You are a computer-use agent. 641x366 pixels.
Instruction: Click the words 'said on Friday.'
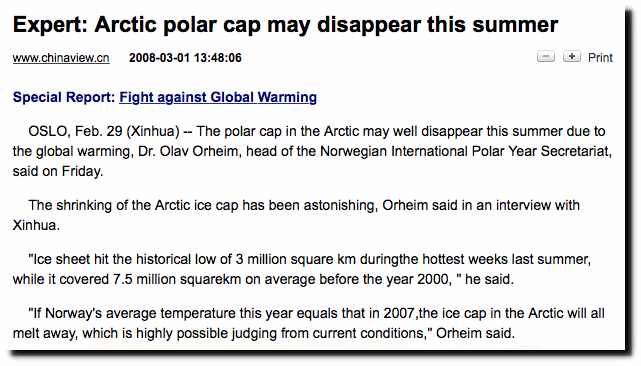[x=58, y=171]
